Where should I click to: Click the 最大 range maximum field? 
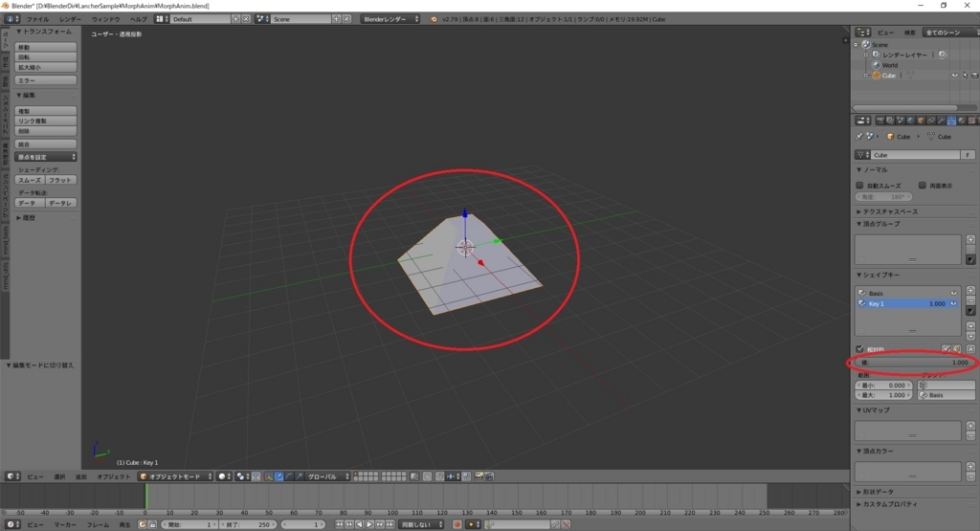point(883,395)
